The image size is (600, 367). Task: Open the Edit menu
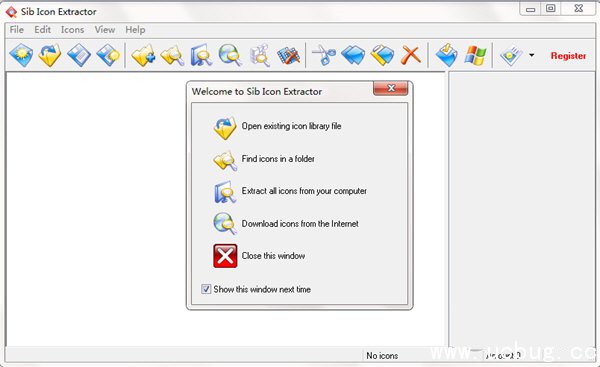coord(42,30)
